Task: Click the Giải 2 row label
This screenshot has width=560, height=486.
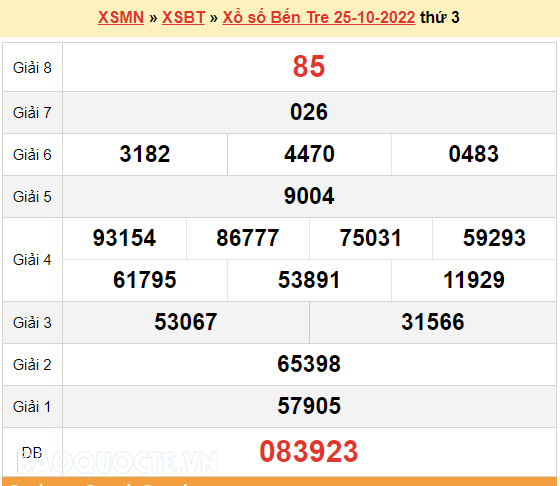Action: point(32,365)
